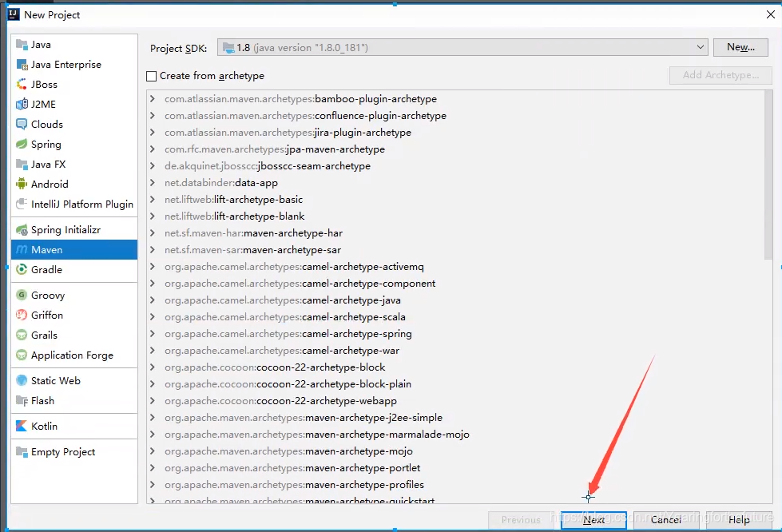Click the New... SDK button
This screenshot has height=532, width=782.
[x=740, y=47]
